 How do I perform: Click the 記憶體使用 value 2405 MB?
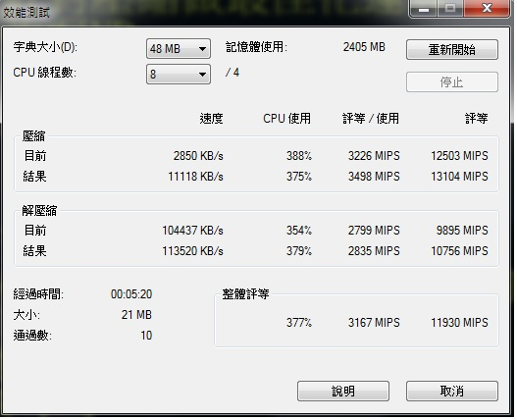tap(364, 47)
